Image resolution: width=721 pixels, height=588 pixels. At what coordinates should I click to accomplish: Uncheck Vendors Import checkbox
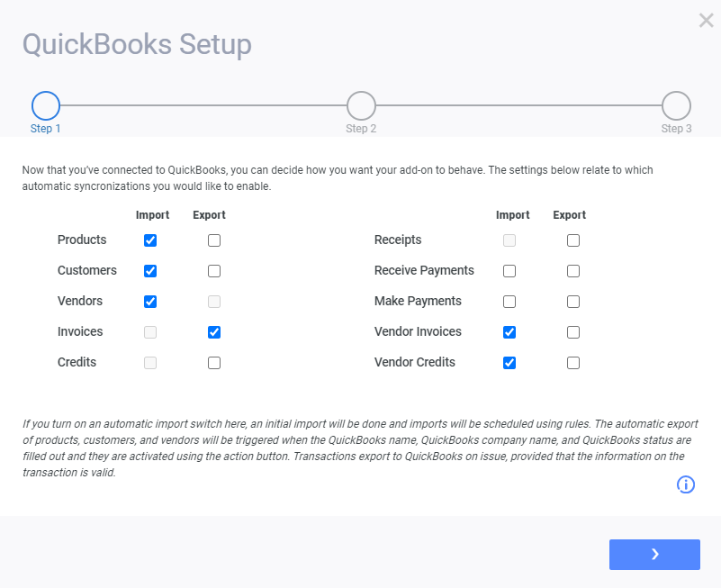150,302
